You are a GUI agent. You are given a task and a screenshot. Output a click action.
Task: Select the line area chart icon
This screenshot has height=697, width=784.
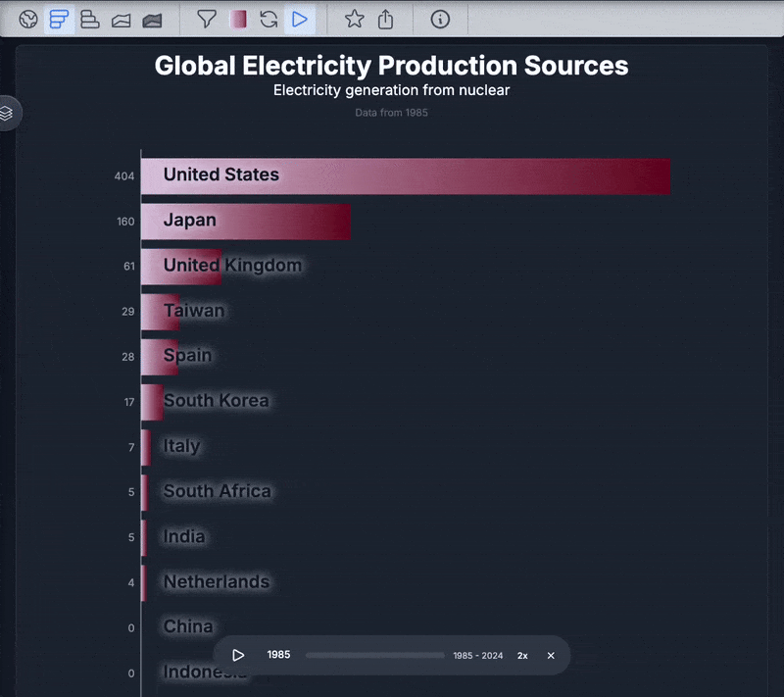[x=122, y=19]
